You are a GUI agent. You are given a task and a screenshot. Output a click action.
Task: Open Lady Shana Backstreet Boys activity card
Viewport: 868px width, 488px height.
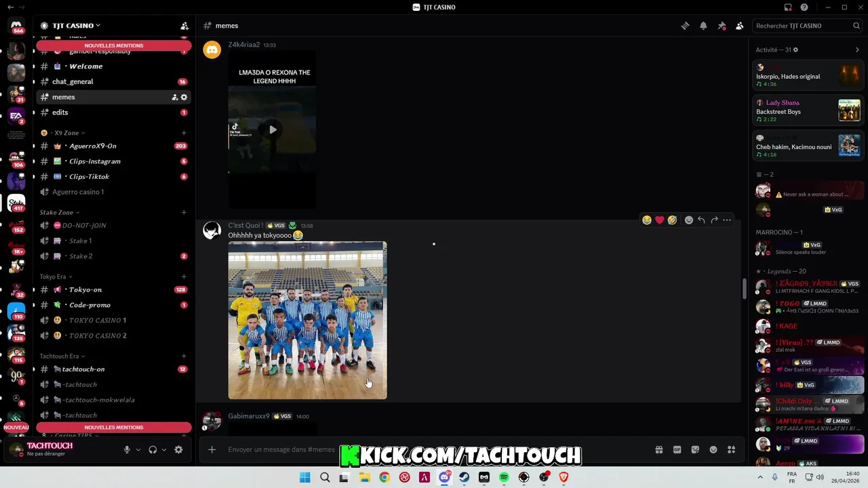click(x=808, y=110)
